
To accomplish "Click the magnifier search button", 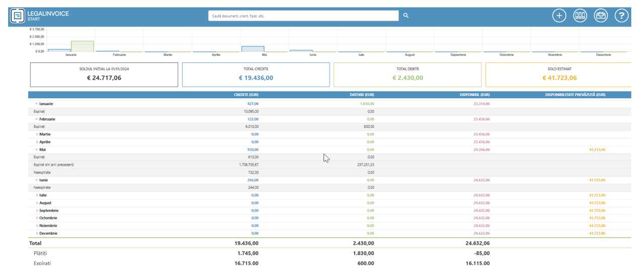I will [x=406, y=16].
